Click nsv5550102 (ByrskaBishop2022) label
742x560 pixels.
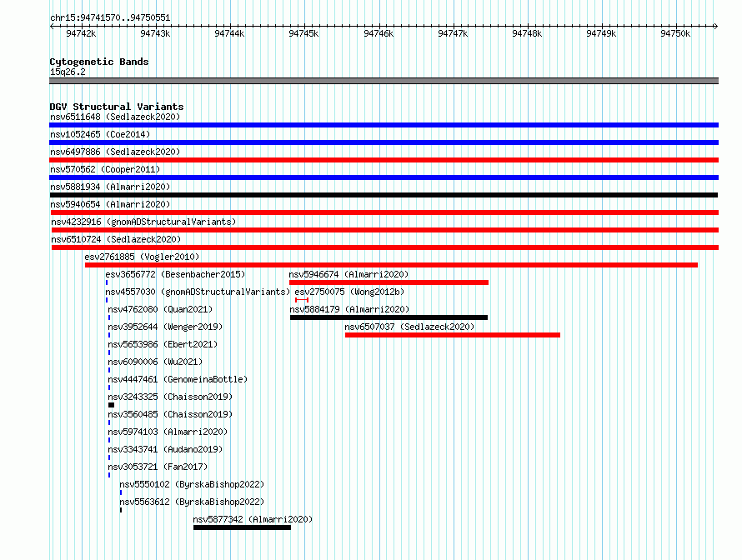coord(192,484)
